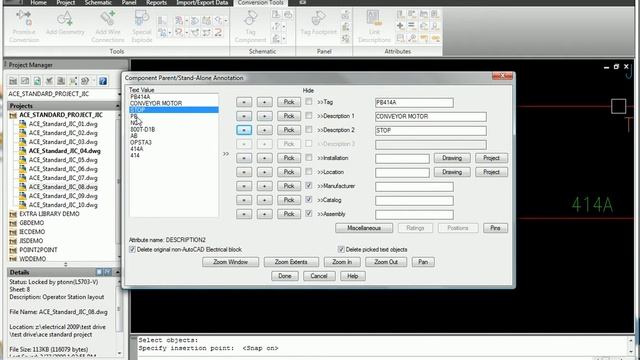Toggle Hide checkbox for Description 2
The image size is (640, 360).
tap(309, 129)
